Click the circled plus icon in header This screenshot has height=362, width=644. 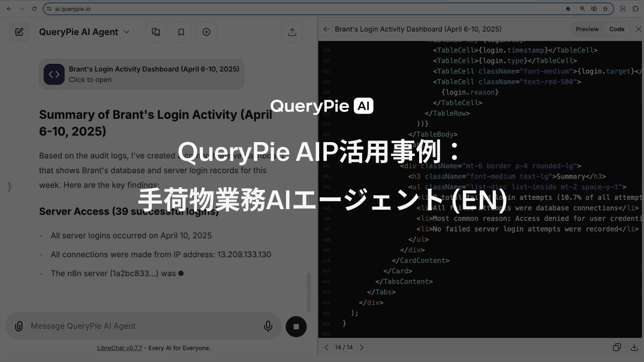(206, 32)
